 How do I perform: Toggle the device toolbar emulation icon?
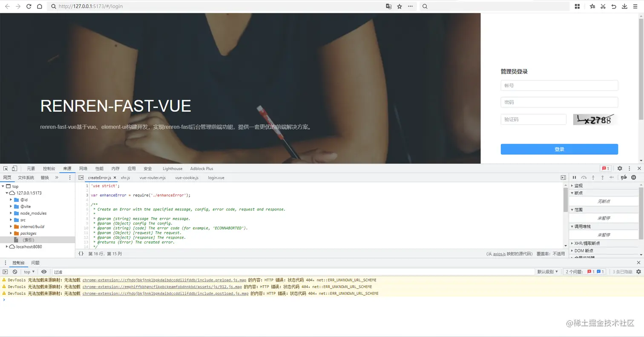pyautogui.click(x=14, y=168)
